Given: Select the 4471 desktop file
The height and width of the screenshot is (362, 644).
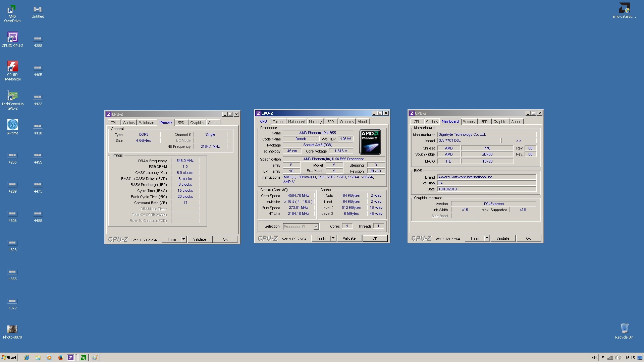Looking at the screenshot, I should point(38,187).
